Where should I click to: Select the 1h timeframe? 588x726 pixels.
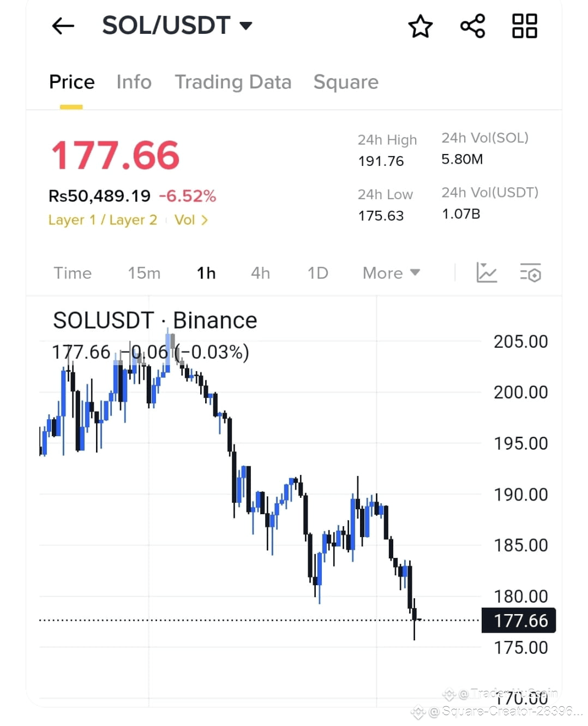coord(206,273)
